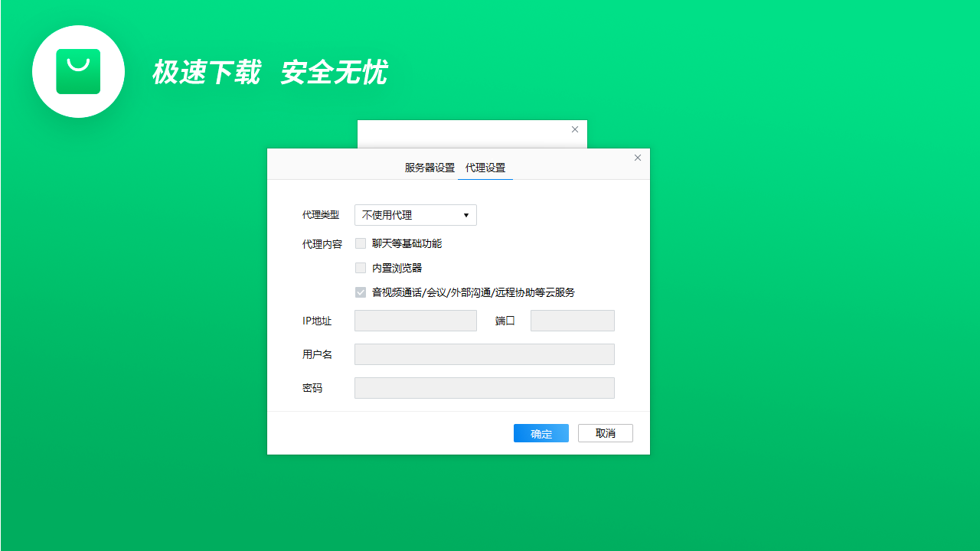
Task: Toggle the 音视频通话/会议 cloud services checkbox
Action: pos(361,292)
